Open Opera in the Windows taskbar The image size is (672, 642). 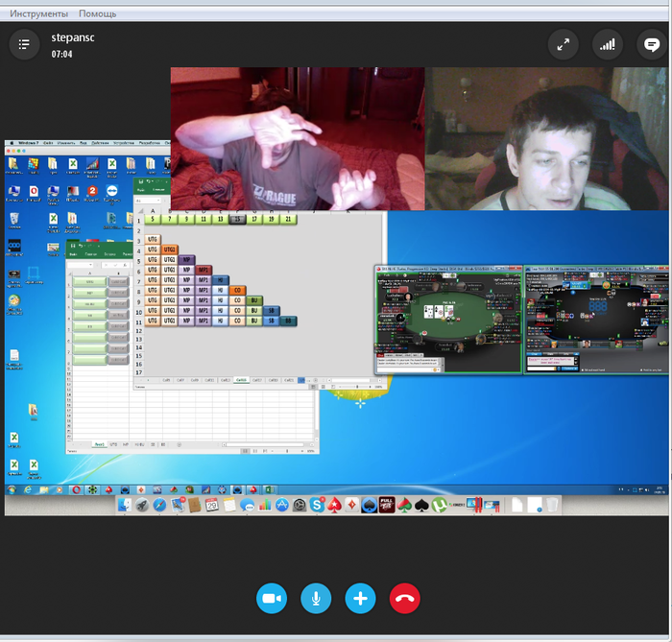tap(76, 489)
